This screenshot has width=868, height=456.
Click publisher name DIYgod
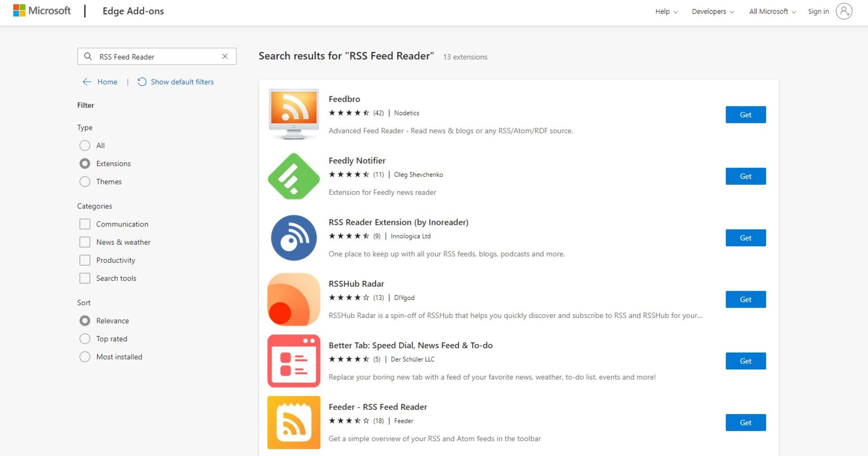click(x=404, y=297)
